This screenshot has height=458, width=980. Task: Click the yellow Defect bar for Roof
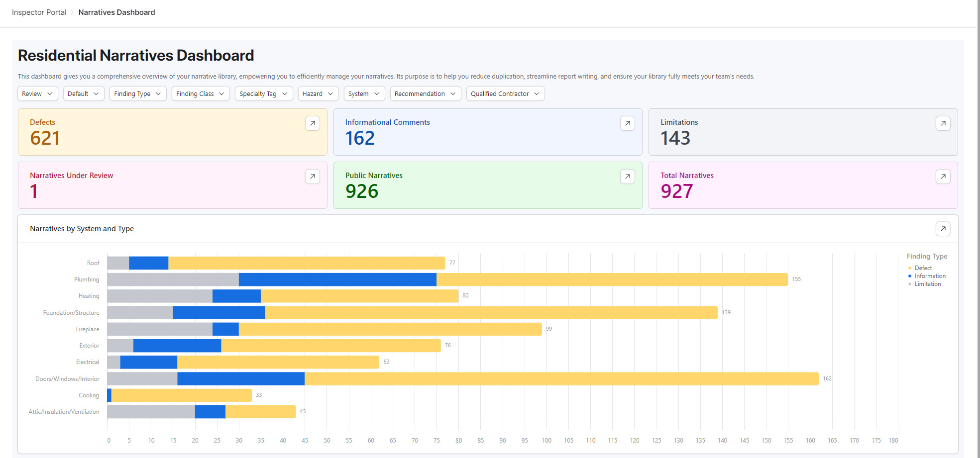(307, 263)
